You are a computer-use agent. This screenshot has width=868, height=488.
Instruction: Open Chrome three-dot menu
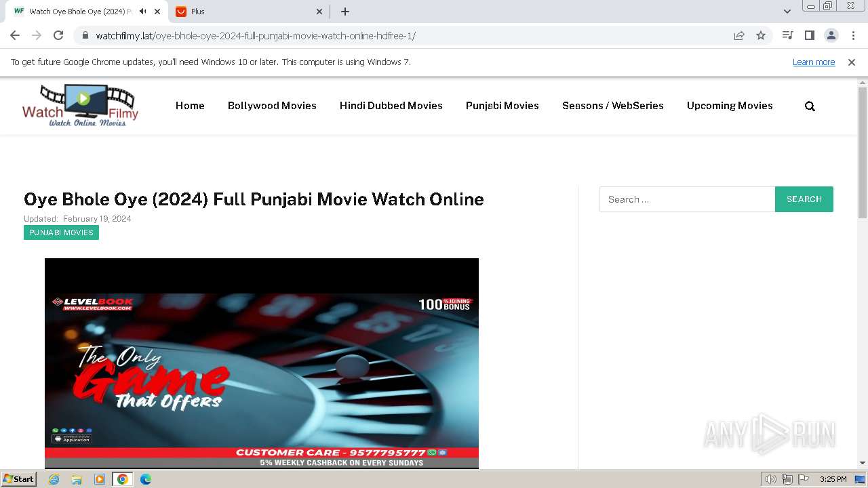click(x=853, y=36)
